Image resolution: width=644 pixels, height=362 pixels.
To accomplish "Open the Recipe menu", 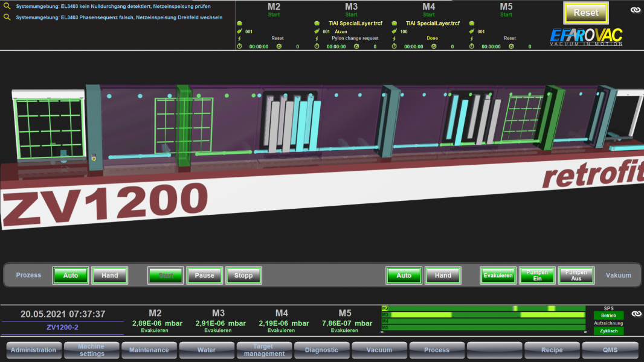I will pyautogui.click(x=552, y=350).
